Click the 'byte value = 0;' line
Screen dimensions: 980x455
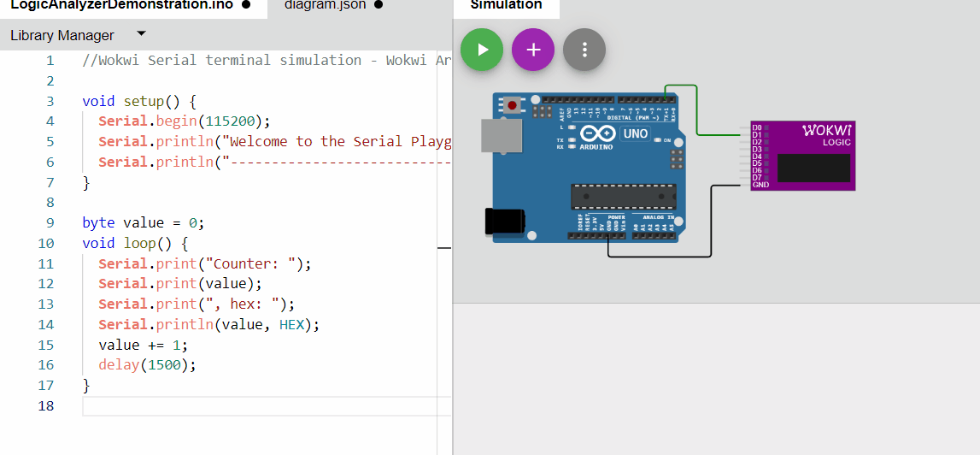[x=144, y=223]
